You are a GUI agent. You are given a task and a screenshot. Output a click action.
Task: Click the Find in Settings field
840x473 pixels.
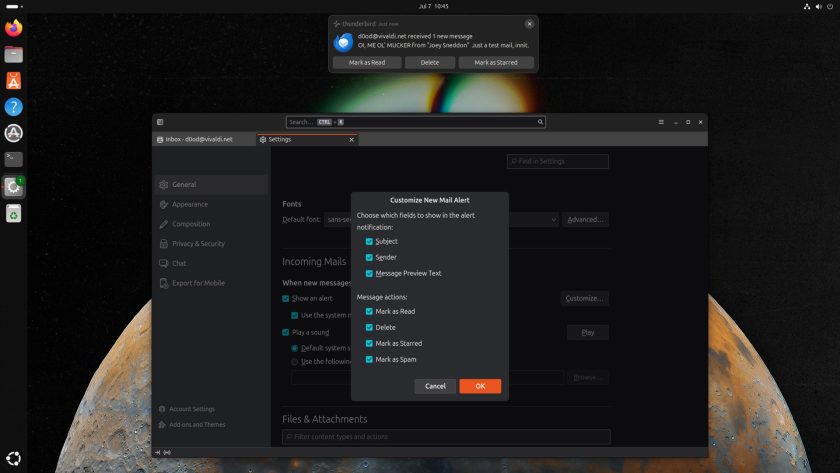[558, 161]
